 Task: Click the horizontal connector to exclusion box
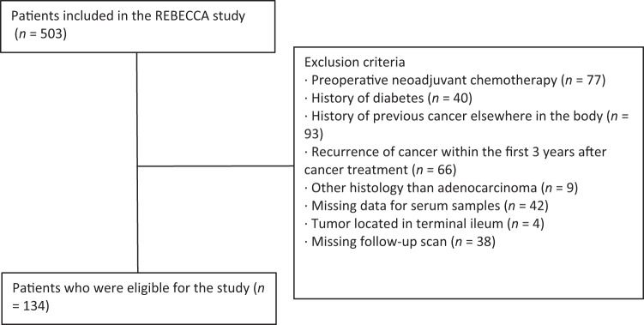(215, 166)
